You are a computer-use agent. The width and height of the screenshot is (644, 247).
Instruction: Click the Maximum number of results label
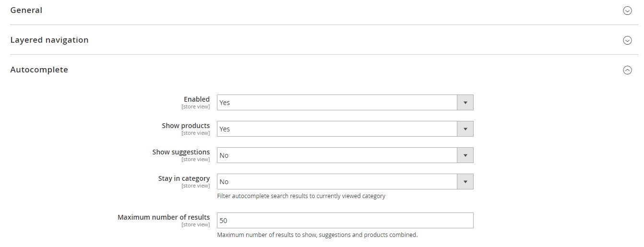coord(164,217)
